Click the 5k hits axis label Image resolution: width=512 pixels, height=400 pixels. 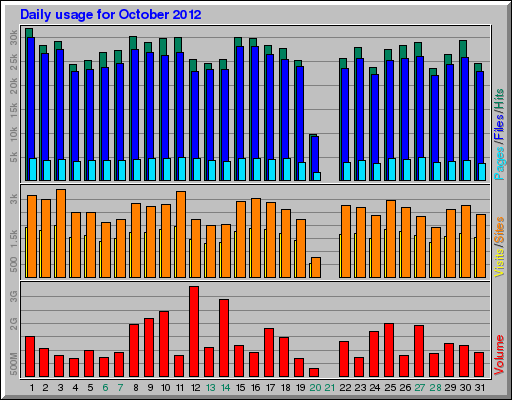point(13,158)
